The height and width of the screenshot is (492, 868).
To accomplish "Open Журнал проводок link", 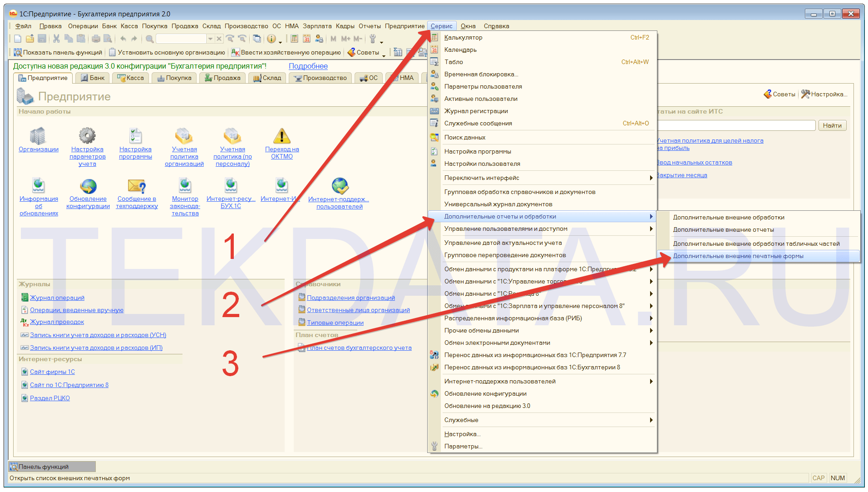I will click(x=57, y=322).
